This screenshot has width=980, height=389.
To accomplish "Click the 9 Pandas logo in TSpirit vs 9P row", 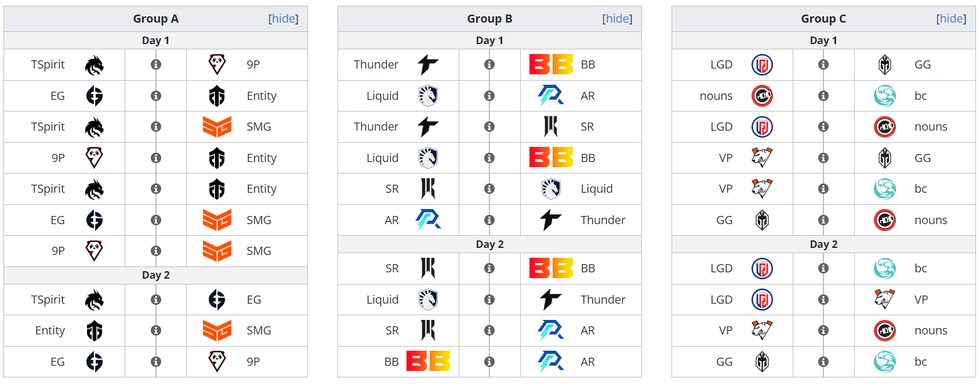I will (217, 64).
